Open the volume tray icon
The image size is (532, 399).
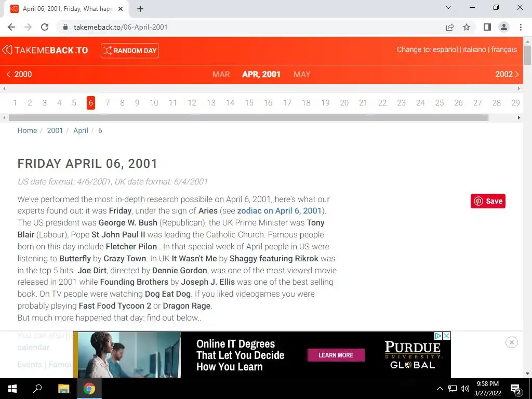[465, 389]
